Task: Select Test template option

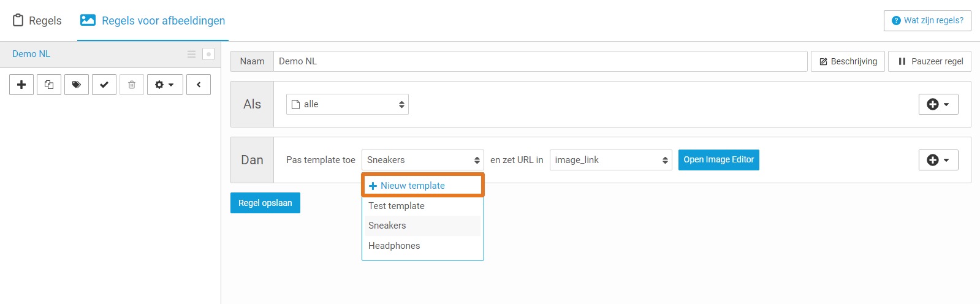Action: point(423,206)
